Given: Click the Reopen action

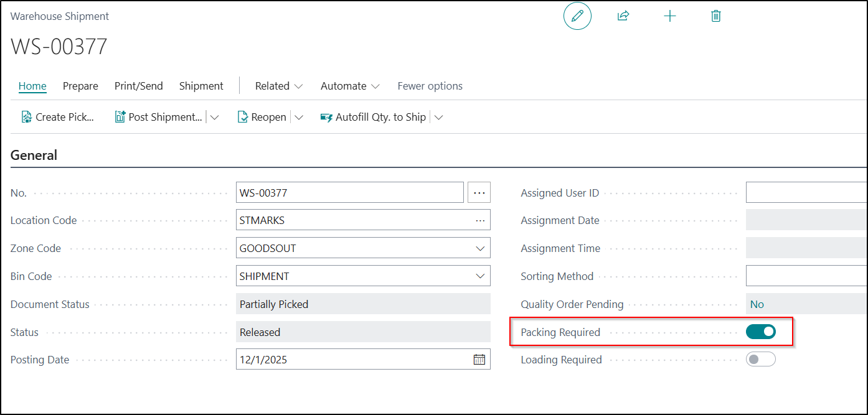Looking at the screenshot, I should point(262,117).
